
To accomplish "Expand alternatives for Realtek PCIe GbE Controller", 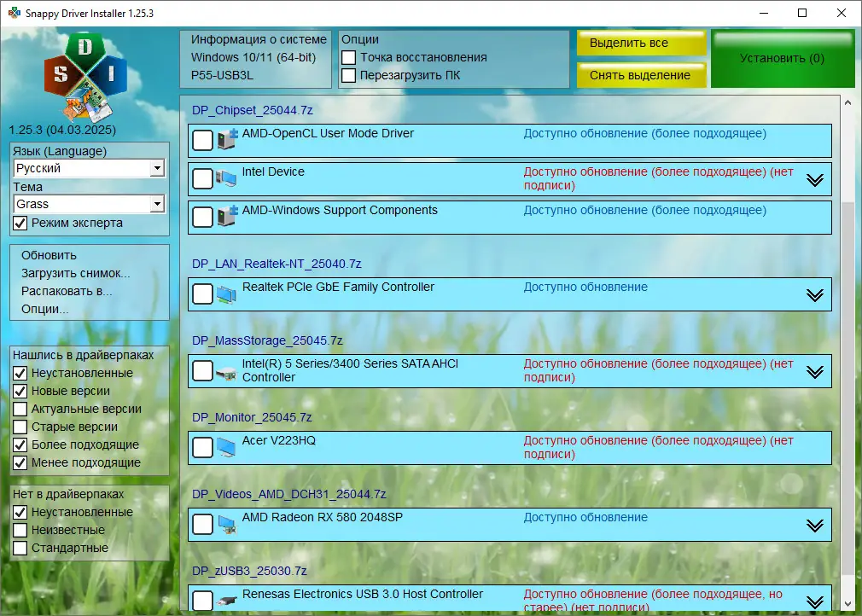I will click(815, 295).
